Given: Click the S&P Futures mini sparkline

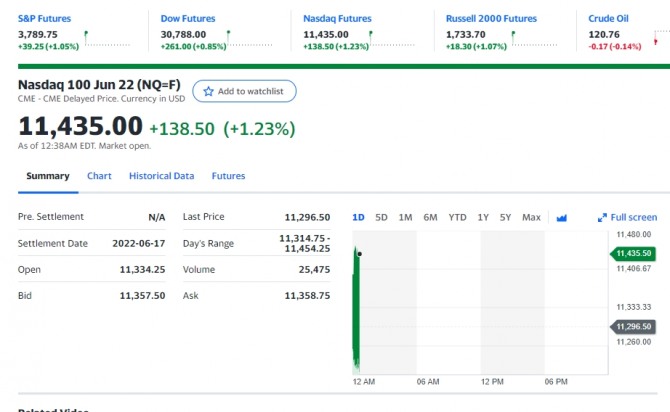Looking at the screenshot, I should point(110,40).
